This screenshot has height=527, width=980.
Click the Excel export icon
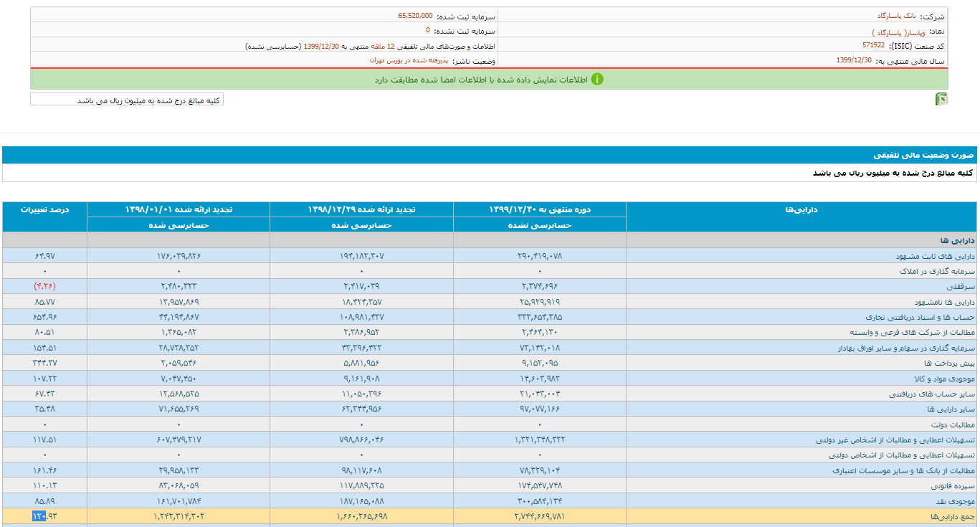coord(941,99)
